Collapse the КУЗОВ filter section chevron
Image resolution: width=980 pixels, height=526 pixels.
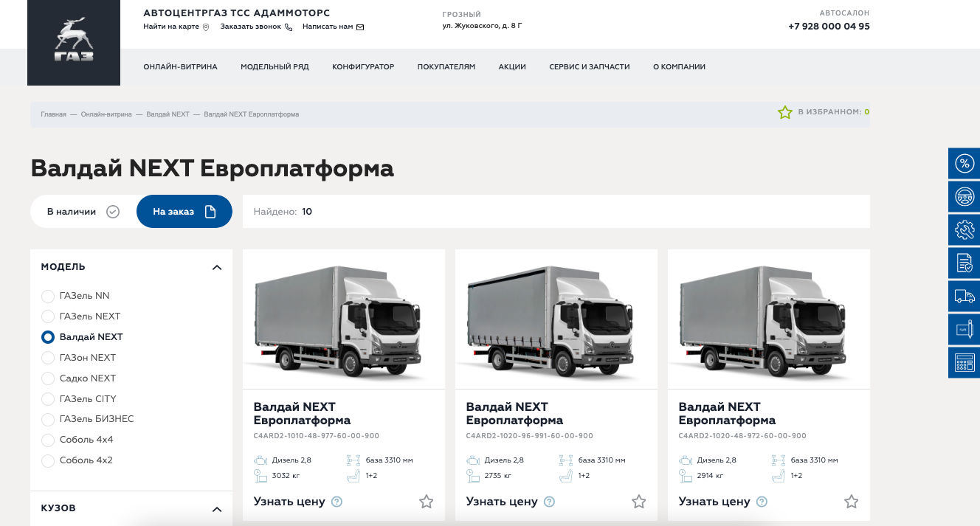coord(217,509)
